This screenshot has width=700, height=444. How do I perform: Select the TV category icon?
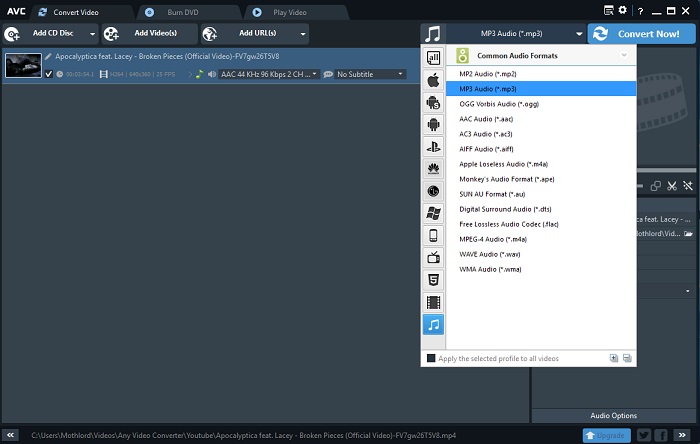[x=433, y=257]
